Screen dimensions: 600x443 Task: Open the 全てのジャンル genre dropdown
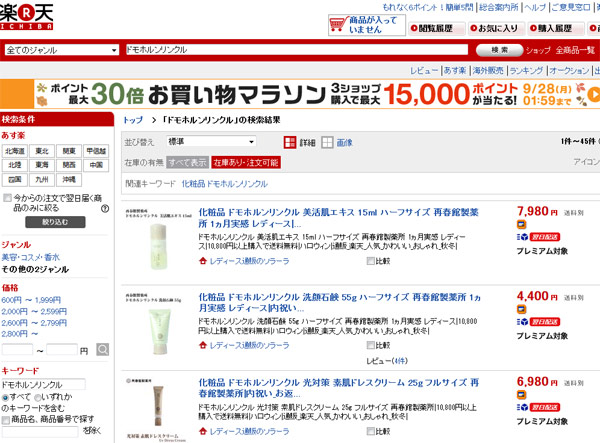tap(61, 50)
